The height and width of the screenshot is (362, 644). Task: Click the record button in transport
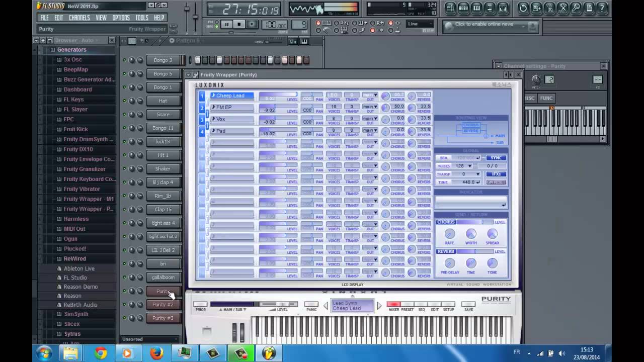253,24
